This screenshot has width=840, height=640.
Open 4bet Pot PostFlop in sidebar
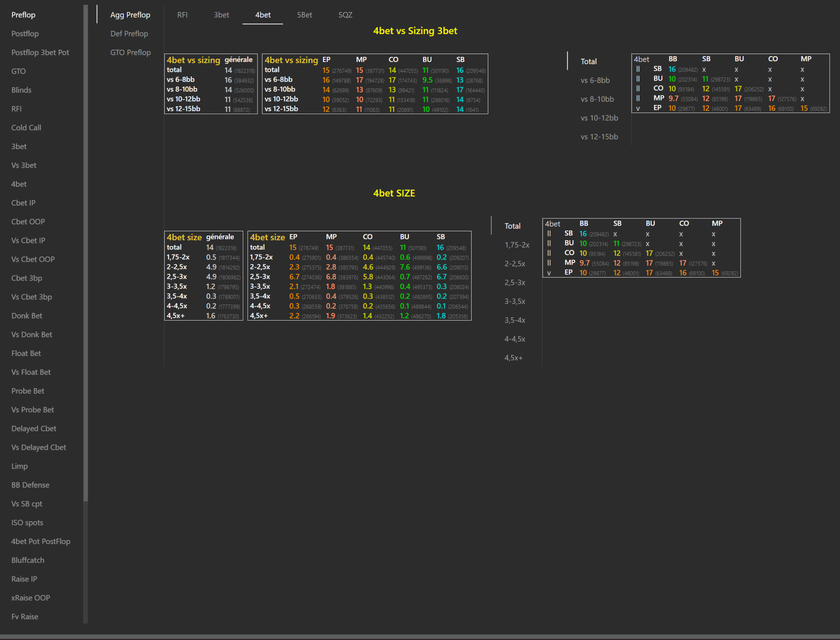(41, 542)
